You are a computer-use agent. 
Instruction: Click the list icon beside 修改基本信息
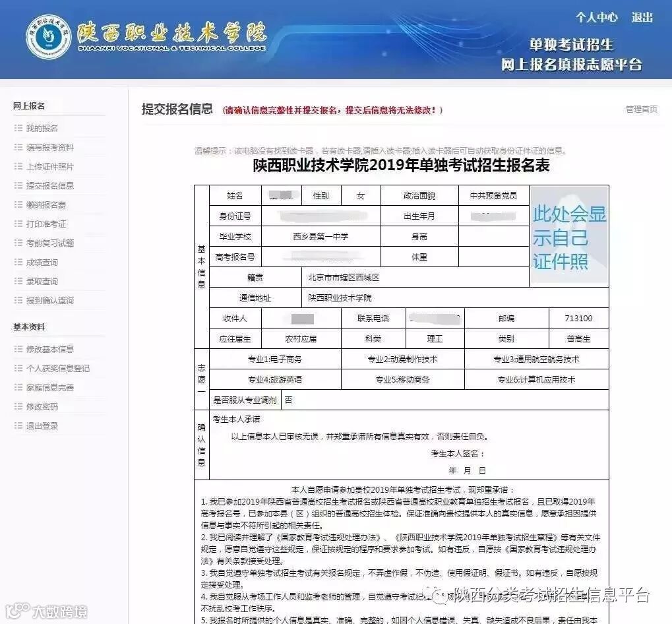(18, 349)
